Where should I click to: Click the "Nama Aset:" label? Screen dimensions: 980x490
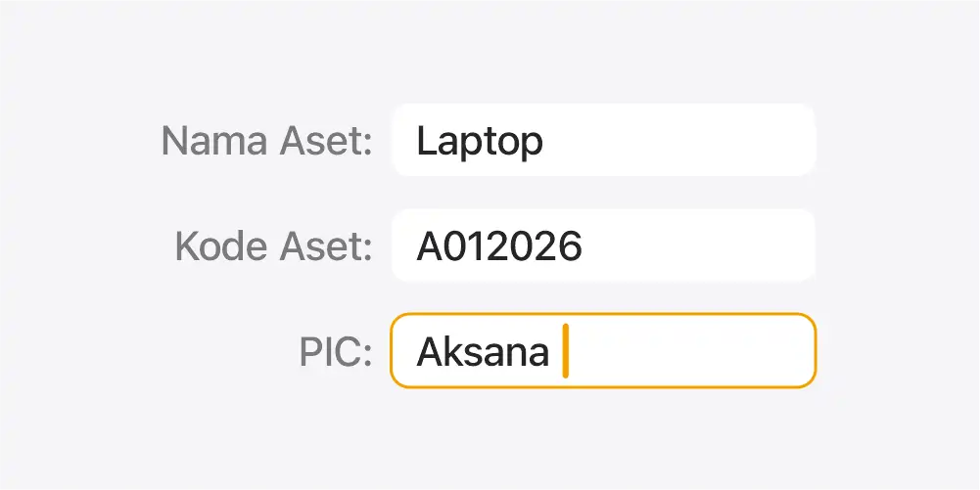click(x=266, y=141)
